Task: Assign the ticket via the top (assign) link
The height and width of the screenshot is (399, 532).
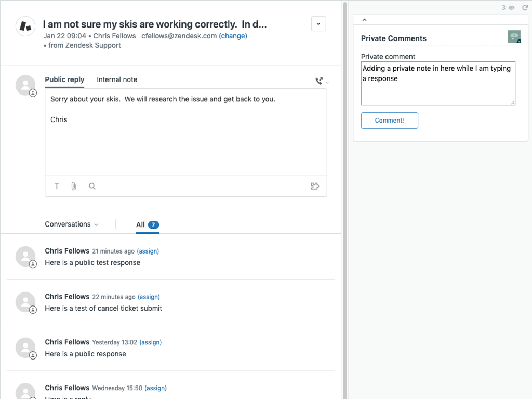Action: (148, 251)
